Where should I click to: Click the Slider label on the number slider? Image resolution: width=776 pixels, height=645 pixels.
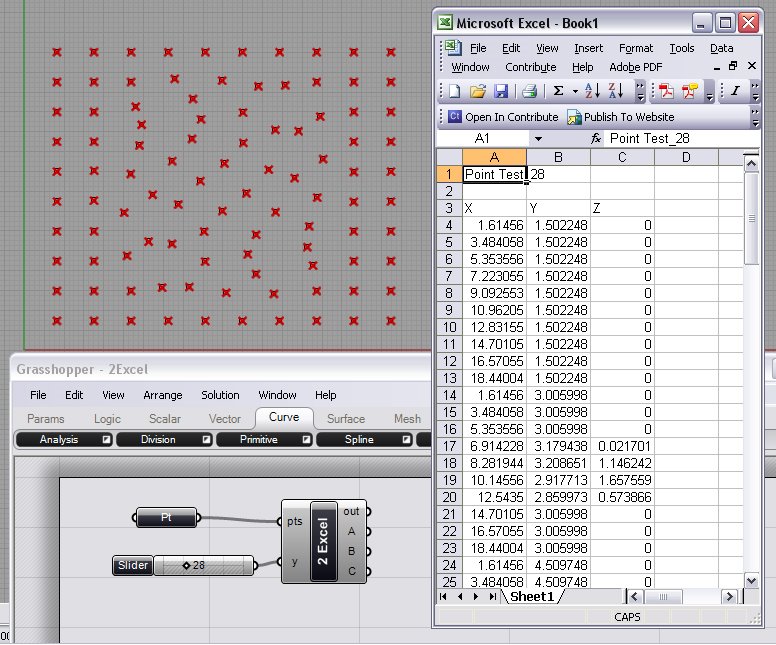[133, 565]
